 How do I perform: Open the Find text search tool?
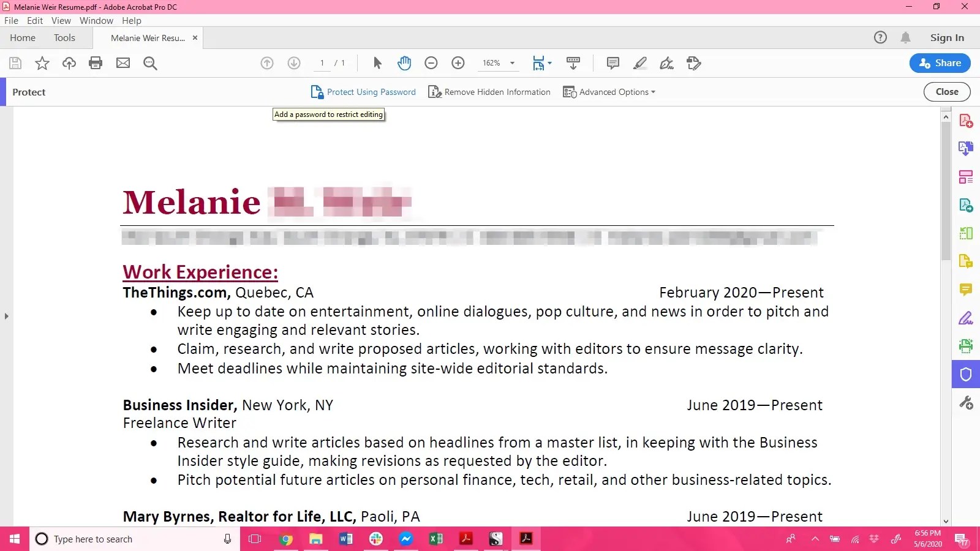pyautogui.click(x=150, y=63)
